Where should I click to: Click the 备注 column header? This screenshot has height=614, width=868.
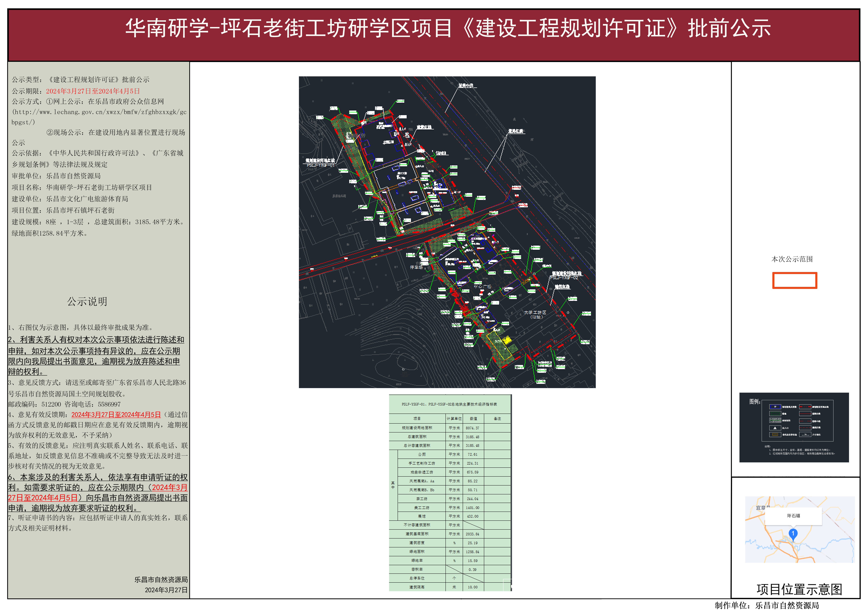(x=497, y=419)
